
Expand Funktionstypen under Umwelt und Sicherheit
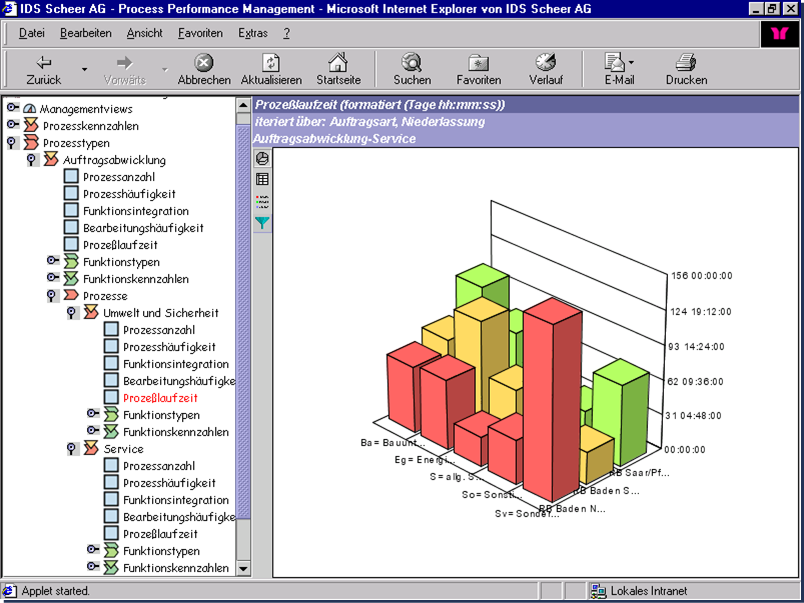(93, 413)
